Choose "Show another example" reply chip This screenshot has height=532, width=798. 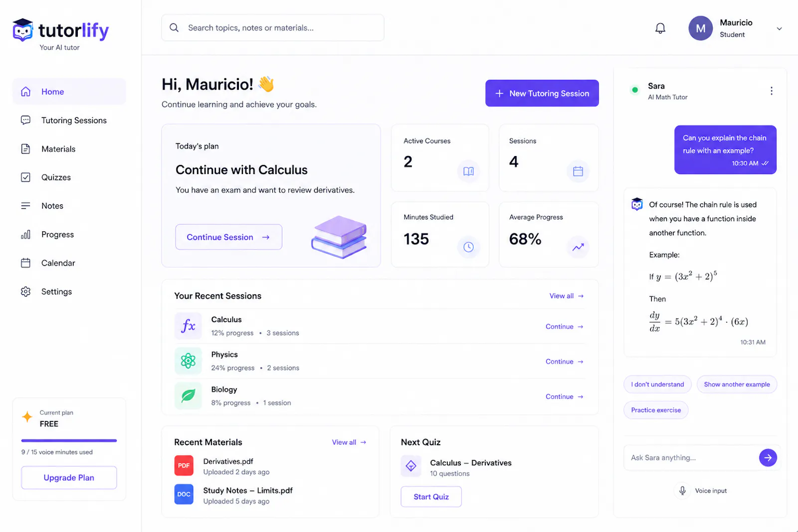(x=737, y=384)
